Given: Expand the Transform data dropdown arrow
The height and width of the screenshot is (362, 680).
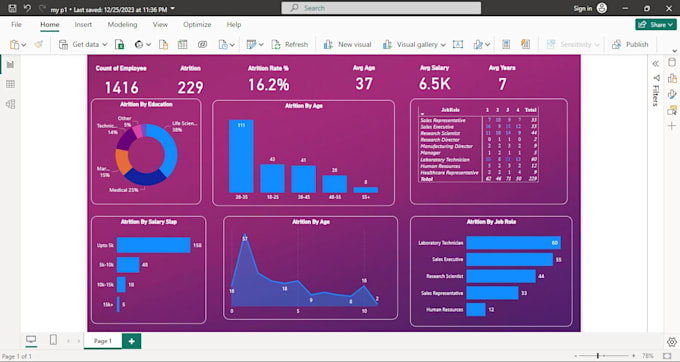Looking at the screenshot, I should (x=261, y=45).
